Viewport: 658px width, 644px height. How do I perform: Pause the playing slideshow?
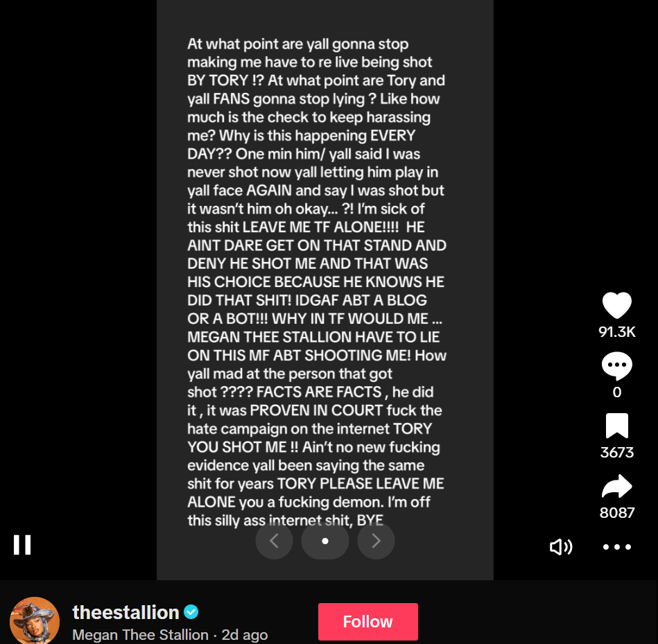[22, 545]
